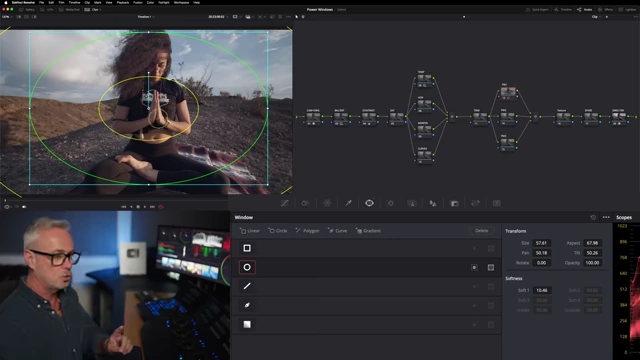Select the CONTRAST node thumbnail

(x=369, y=117)
